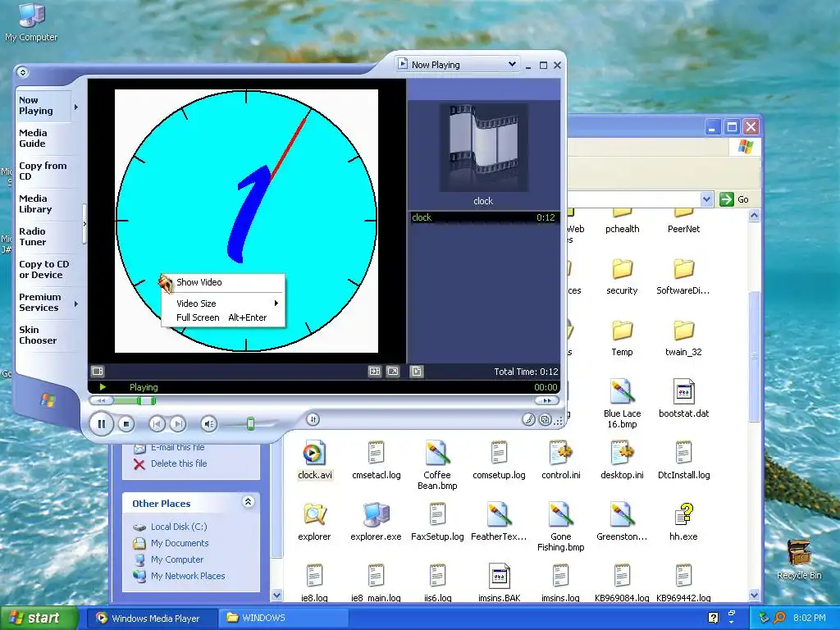Select the Temp folder
Viewport: 840px width, 630px height.
[622, 338]
